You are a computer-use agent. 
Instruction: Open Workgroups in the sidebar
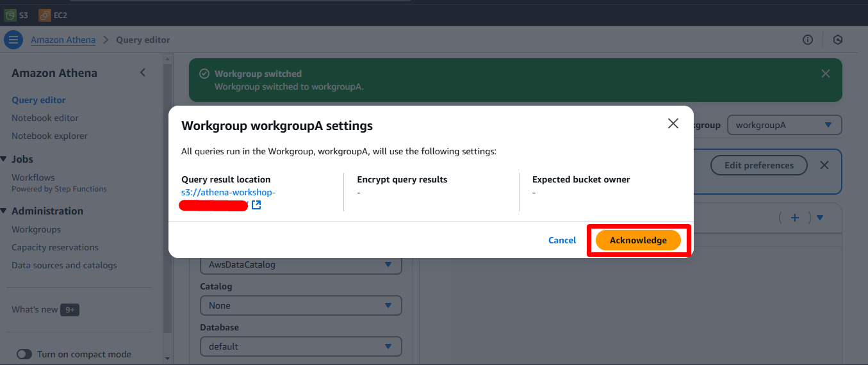point(36,229)
